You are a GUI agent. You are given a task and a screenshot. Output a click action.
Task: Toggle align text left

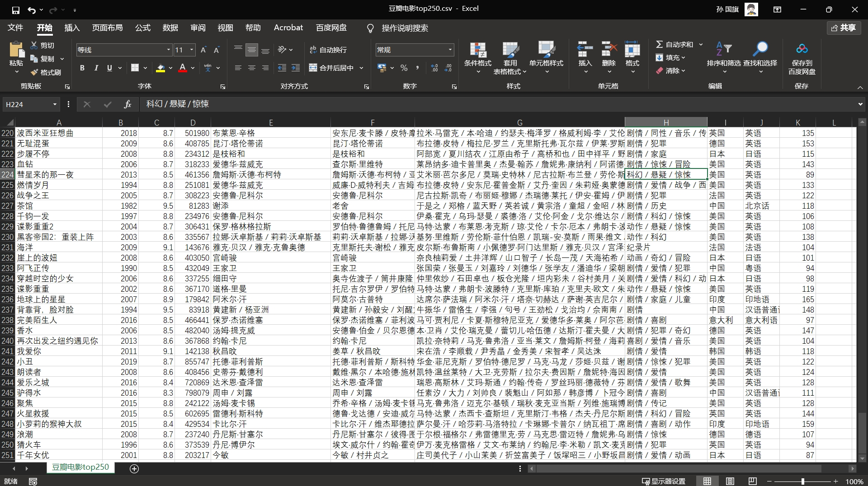click(x=238, y=68)
